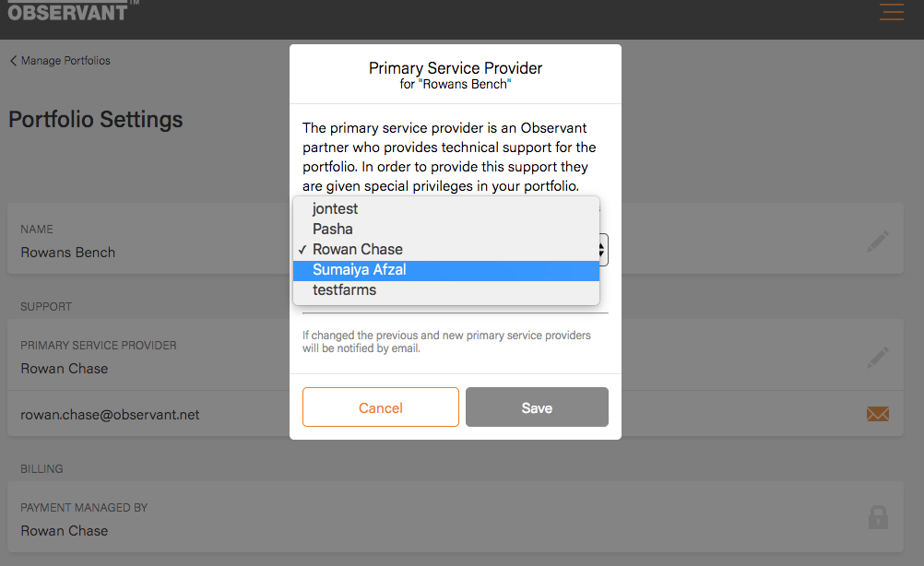924x566 pixels.
Task: Select the checked Rowan Chase option
Action: 357,250
